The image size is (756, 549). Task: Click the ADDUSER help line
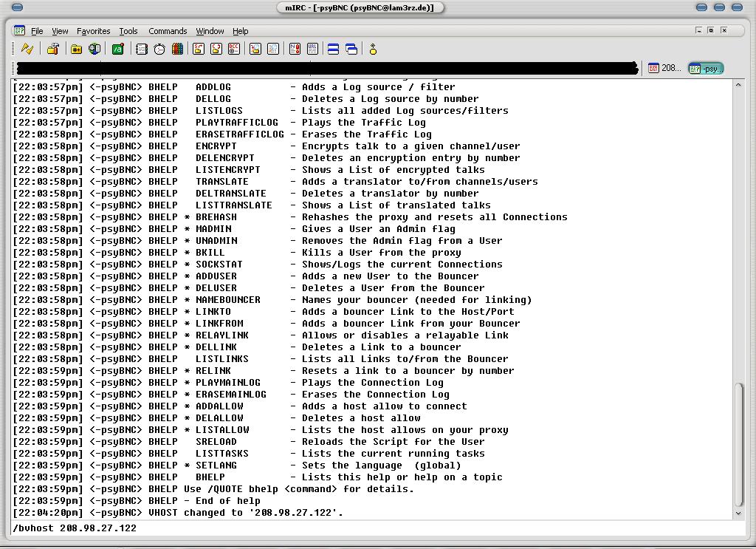pyautogui.click(x=246, y=276)
